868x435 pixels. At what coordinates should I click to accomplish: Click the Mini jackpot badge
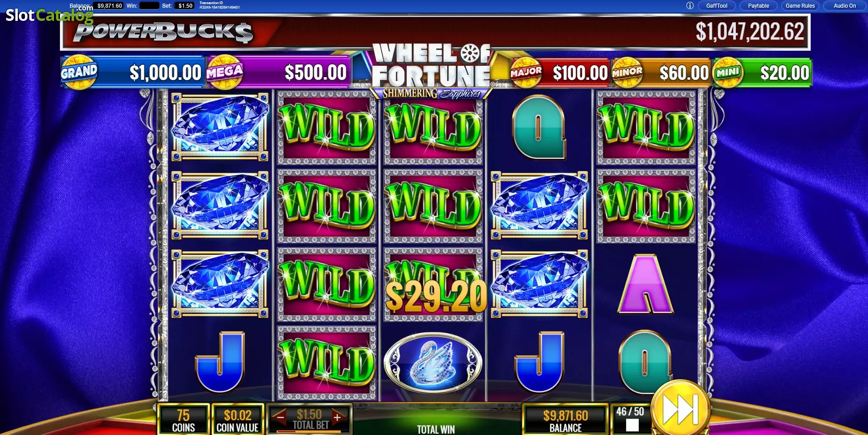(728, 72)
